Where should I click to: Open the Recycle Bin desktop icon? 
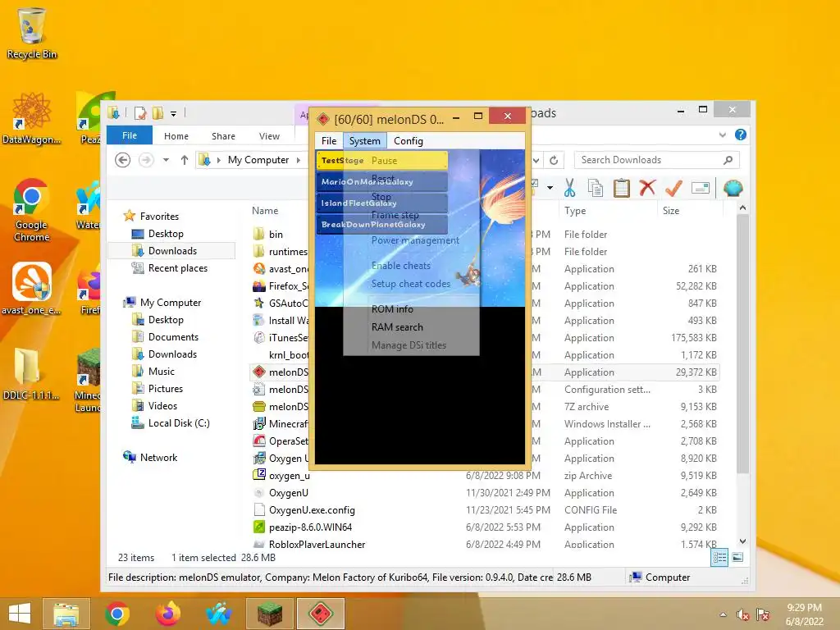32,33
